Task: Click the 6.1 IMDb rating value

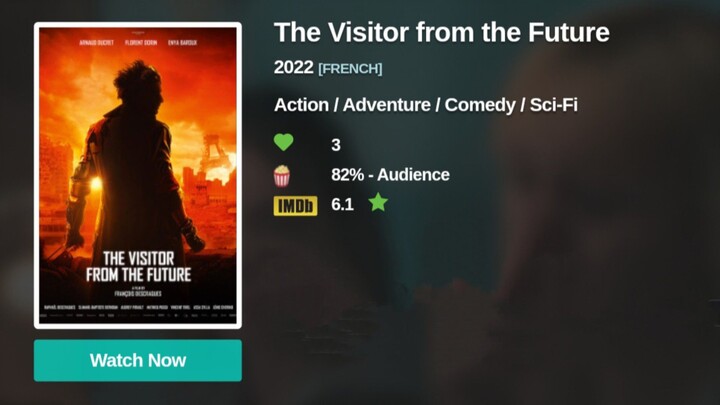Action: click(x=343, y=204)
